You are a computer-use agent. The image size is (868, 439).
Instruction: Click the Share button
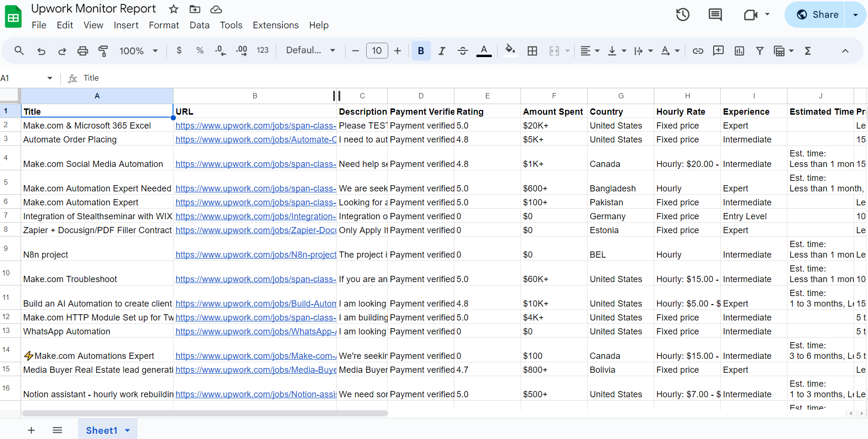coord(817,15)
